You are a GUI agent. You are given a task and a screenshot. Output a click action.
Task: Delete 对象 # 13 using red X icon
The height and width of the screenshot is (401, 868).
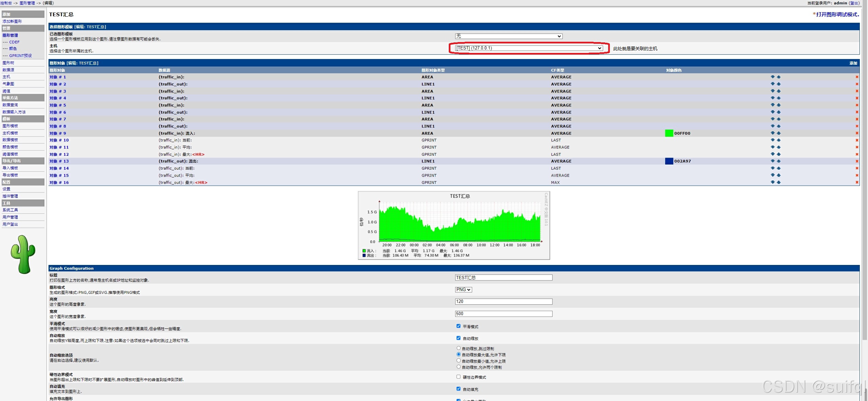(857, 161)
